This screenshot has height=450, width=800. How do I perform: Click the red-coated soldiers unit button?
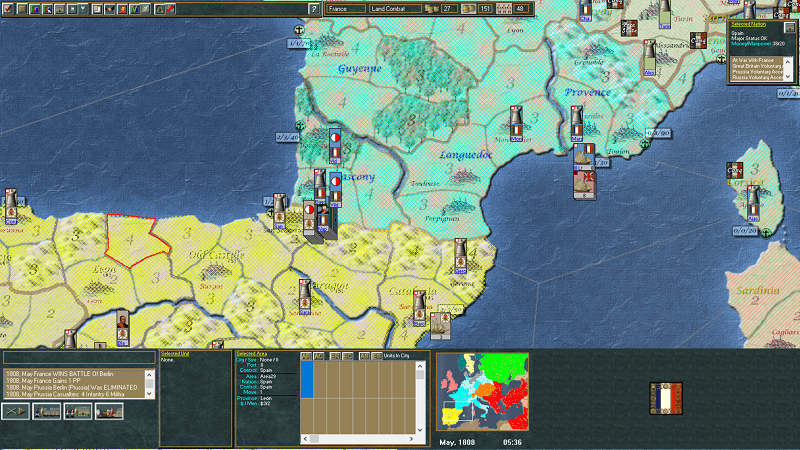[109, 411]
